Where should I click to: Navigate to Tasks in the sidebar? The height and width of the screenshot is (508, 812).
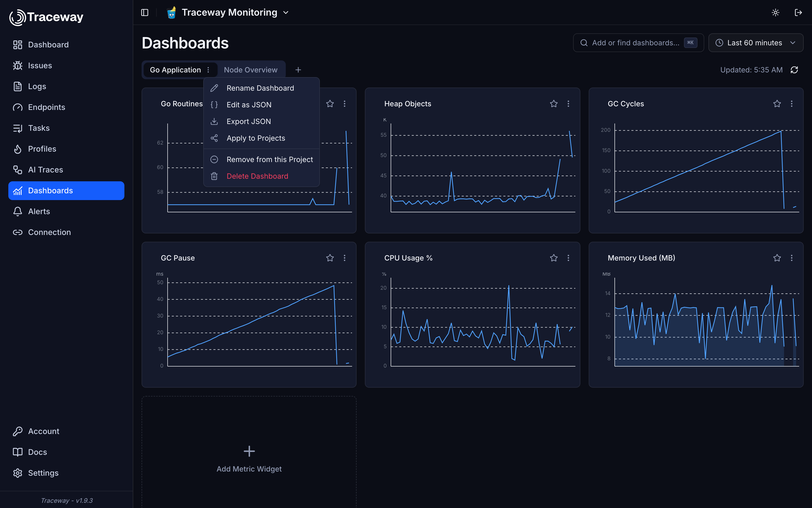pyautogui.click(x=66, y=128)
